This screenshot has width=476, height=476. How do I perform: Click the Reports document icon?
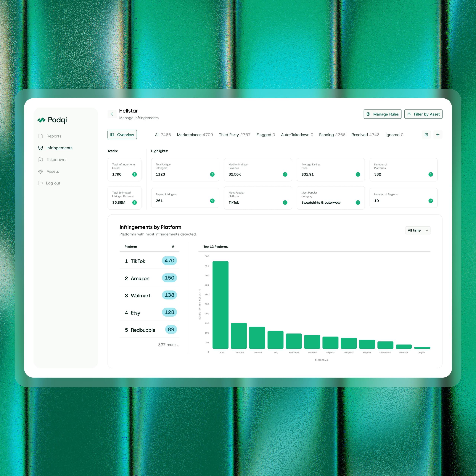point(41,136)
